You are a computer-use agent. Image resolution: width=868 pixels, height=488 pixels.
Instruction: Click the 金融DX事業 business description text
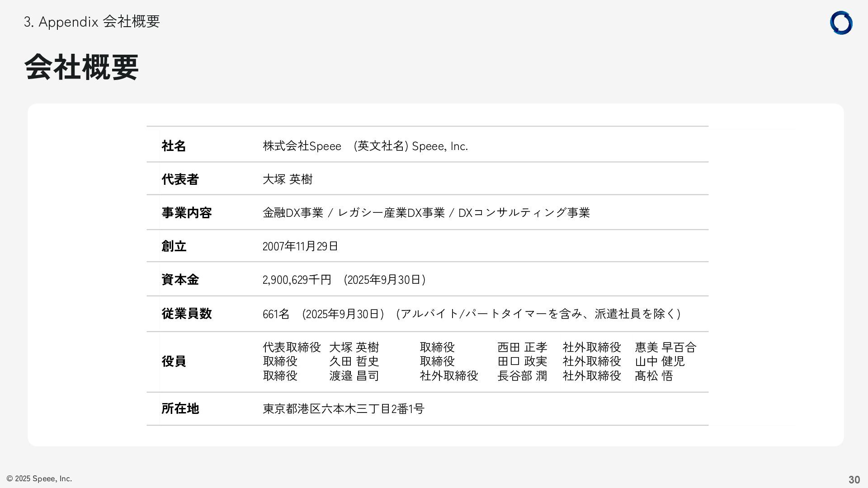(293, 213)
